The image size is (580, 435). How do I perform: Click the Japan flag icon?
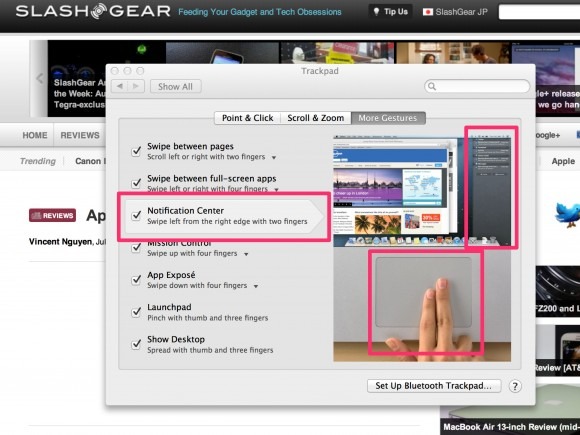coord(428,12)
